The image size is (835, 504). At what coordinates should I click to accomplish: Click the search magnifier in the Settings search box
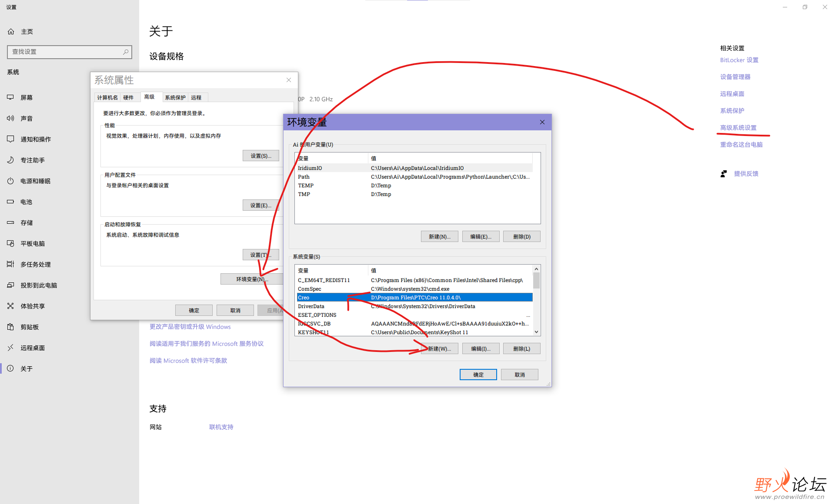pyautogui.click(x=126, y=52)
